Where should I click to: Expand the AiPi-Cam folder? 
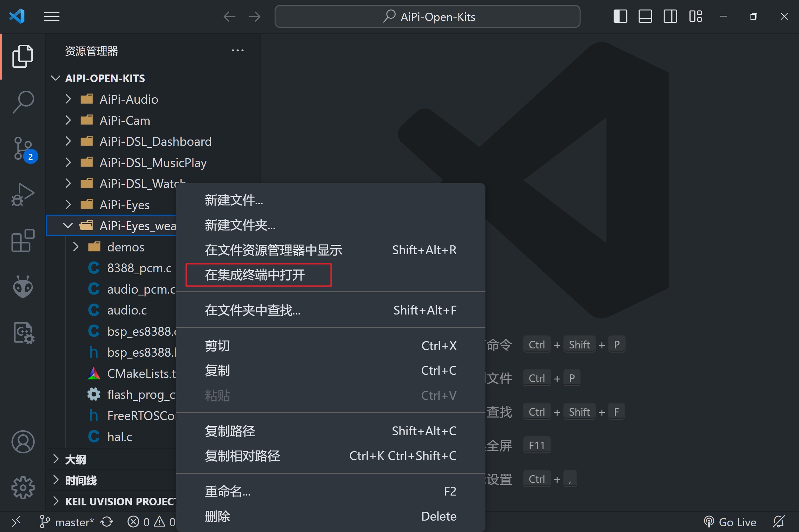153,120
